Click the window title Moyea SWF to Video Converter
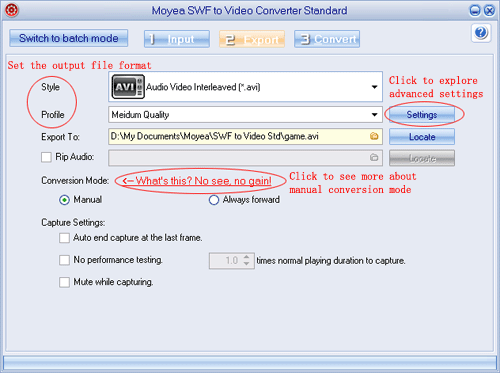500x373 pixels. pos(249,11)
